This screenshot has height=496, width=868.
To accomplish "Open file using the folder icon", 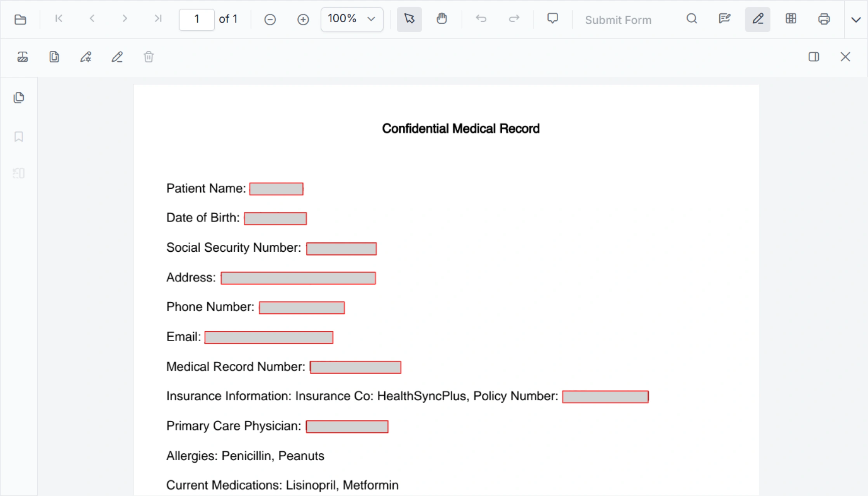I will coord(20,19).
